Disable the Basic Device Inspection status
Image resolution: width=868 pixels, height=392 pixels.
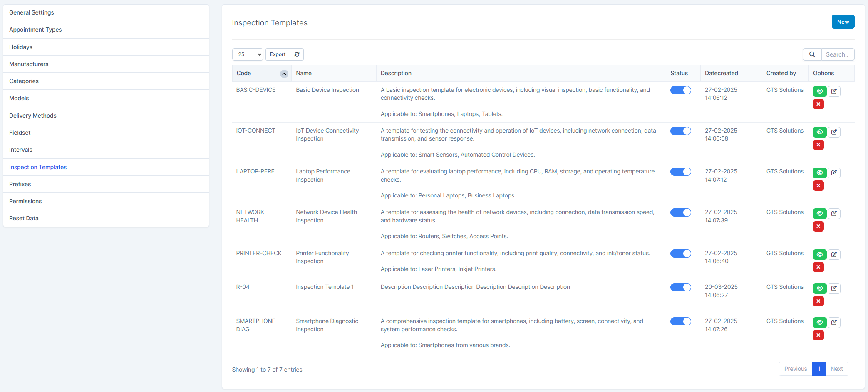click(680, 90)
